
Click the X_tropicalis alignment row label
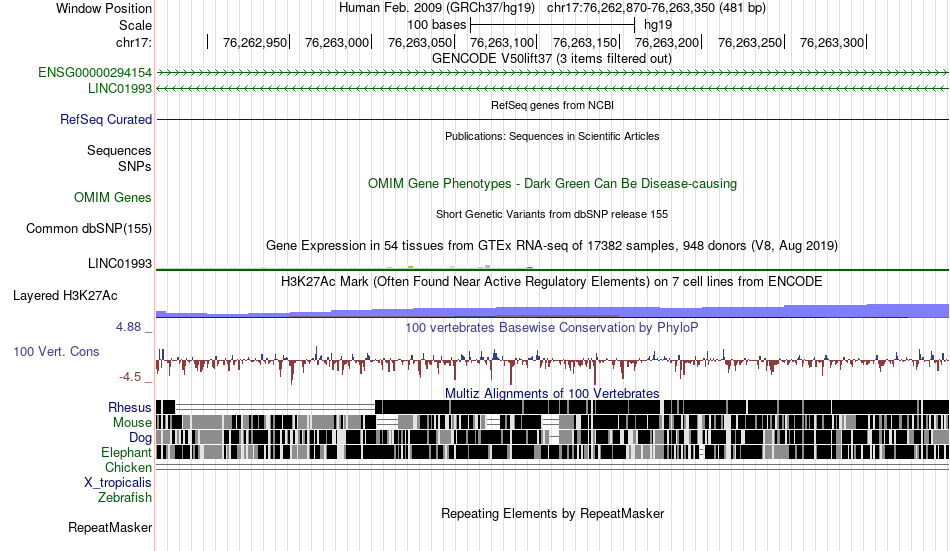point(118,483)
